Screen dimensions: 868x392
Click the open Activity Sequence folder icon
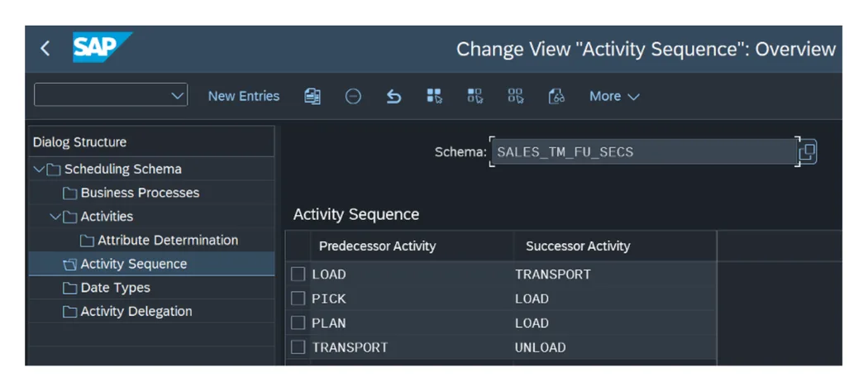69,265
